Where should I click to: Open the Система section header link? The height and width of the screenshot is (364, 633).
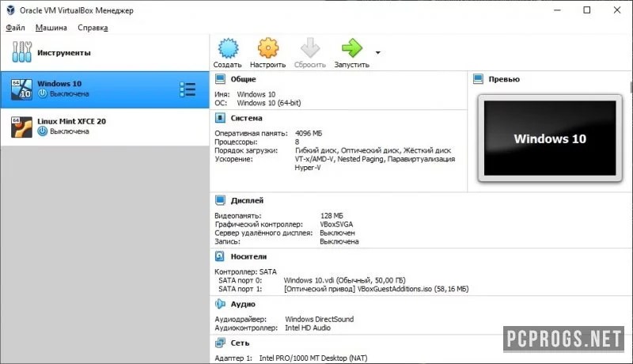tap(246, 118)
